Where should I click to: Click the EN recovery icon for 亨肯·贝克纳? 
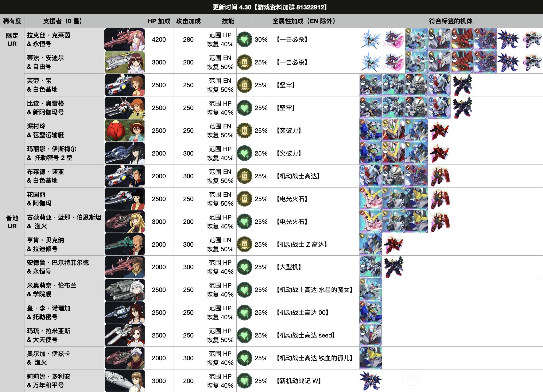tap(244, 244)
